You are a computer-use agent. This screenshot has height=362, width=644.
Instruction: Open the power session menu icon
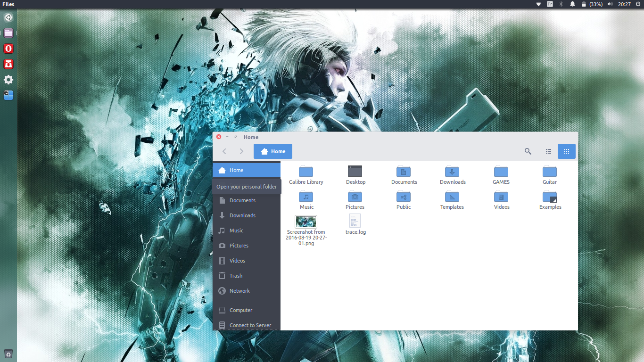pyautogui.click(x=638, y=4)
